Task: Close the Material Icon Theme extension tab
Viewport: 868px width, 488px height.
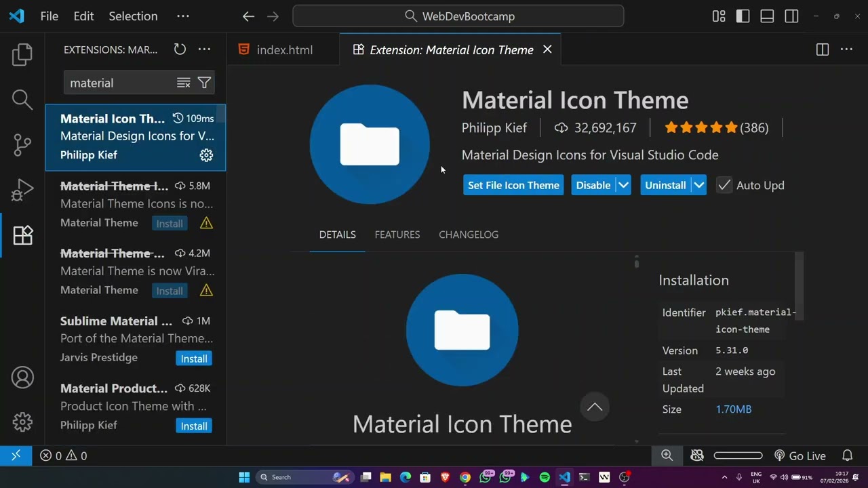Action: click(x=547, y=49)
